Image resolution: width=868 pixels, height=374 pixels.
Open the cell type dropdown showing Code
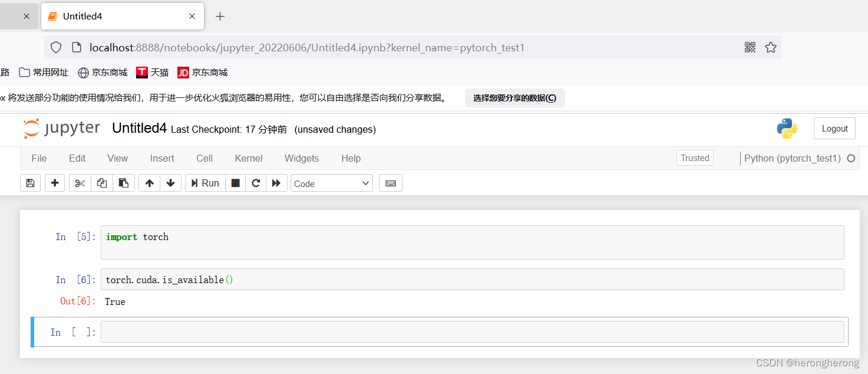(x=331, y=183)
